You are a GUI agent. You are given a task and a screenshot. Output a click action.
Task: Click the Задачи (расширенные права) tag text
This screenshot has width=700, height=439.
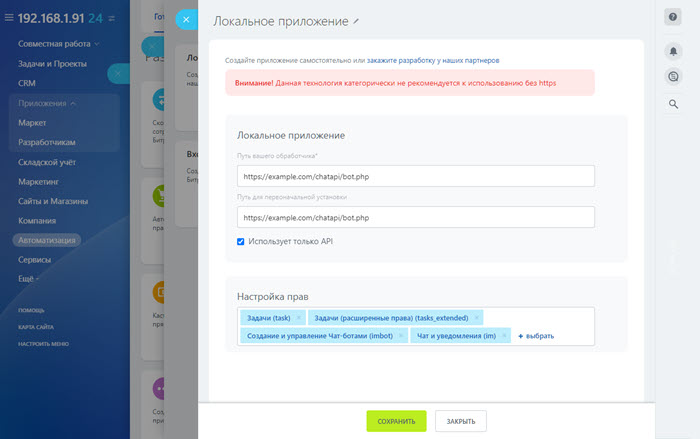(x=392, y=318)
